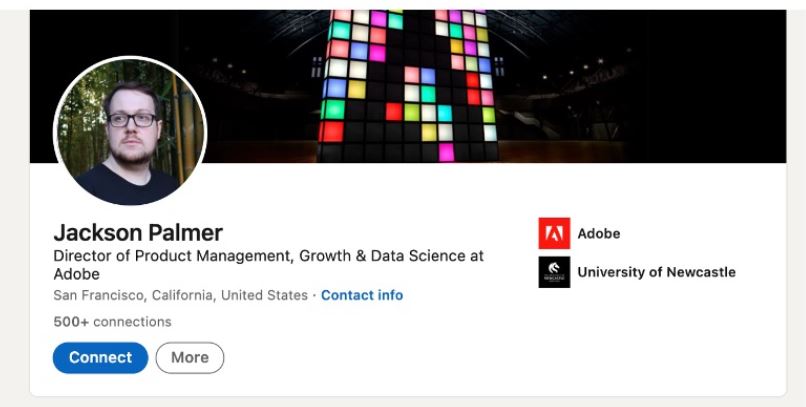806x407 pixels.
Task: Click the United States text in location
Action: [x=265, y=295]
